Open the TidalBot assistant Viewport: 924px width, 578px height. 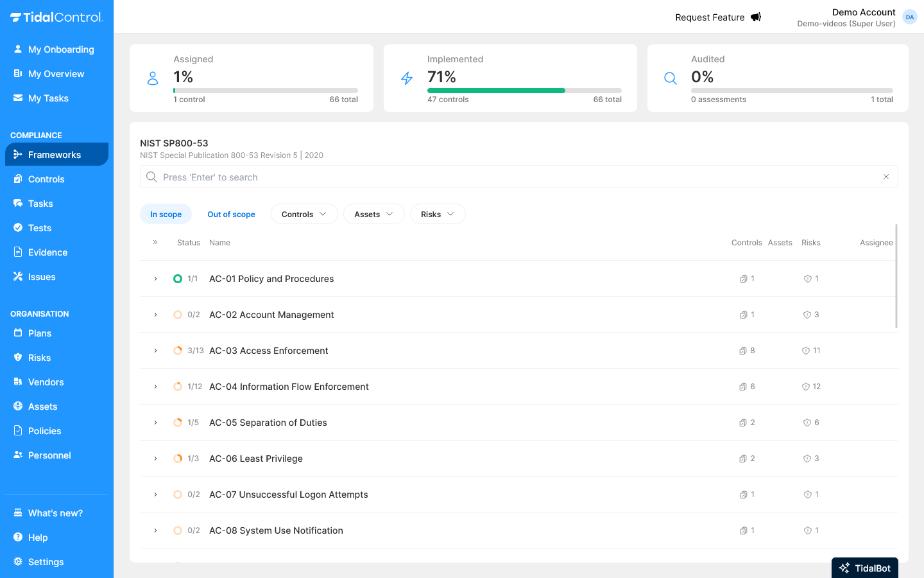[864, 568]
